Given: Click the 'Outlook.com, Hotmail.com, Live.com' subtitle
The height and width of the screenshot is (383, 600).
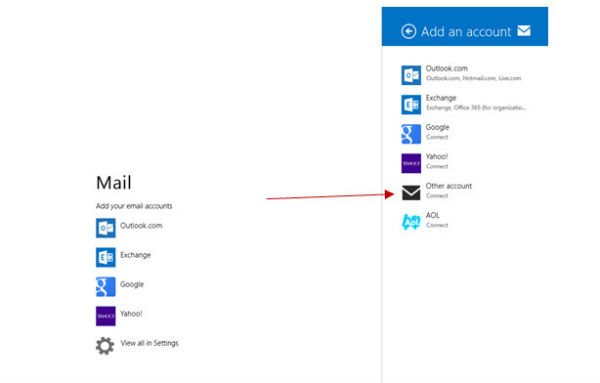Looking at the screenshot, I should click(x=474, y=78).
